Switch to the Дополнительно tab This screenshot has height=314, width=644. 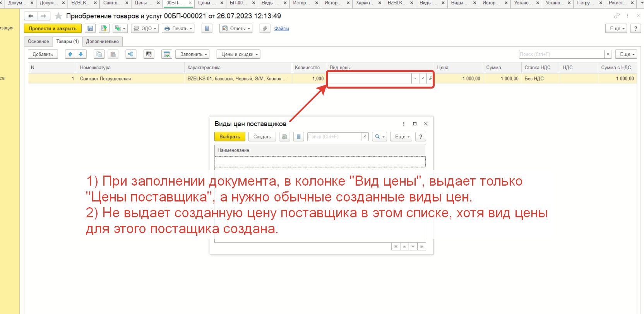coord(102,41)
